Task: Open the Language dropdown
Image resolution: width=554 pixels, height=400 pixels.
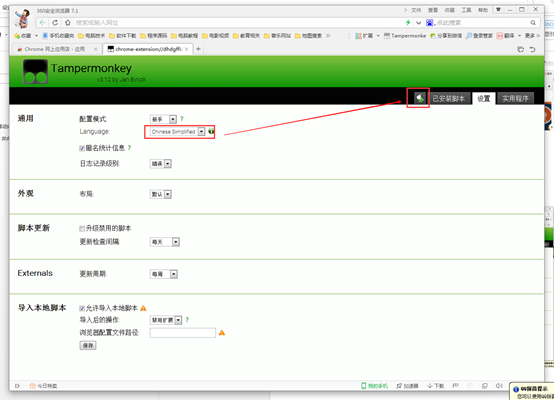Action: coord(177,132)
